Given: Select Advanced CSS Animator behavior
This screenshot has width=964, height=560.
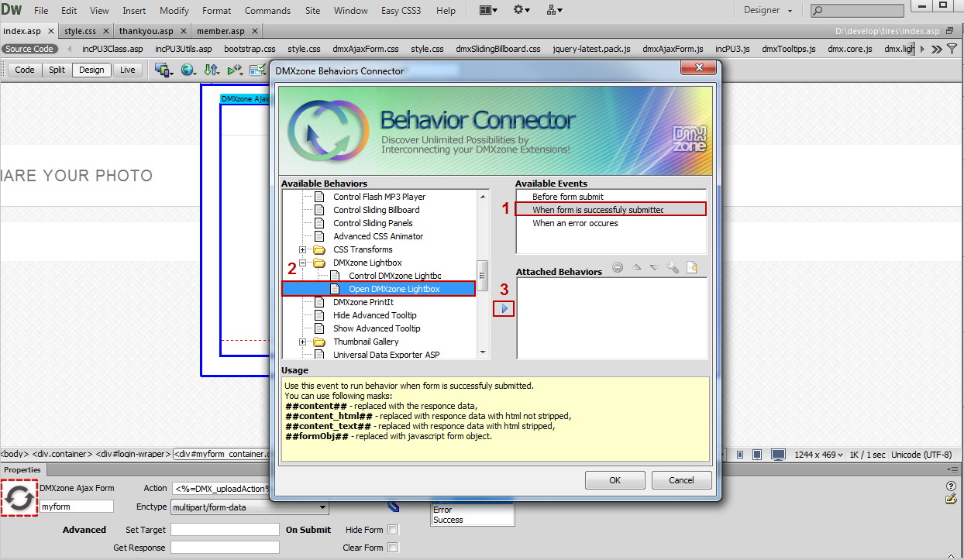Looking at the screenshot, I should coord(378,236).
